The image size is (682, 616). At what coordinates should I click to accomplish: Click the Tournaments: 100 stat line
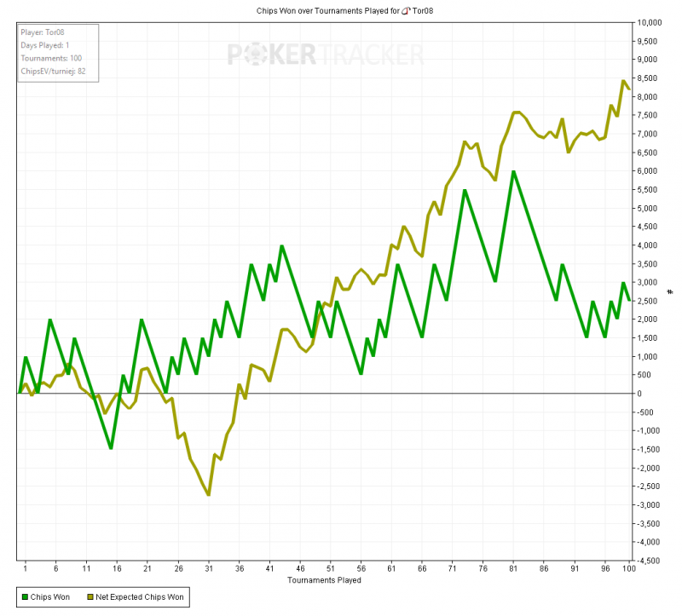point(51,58)
